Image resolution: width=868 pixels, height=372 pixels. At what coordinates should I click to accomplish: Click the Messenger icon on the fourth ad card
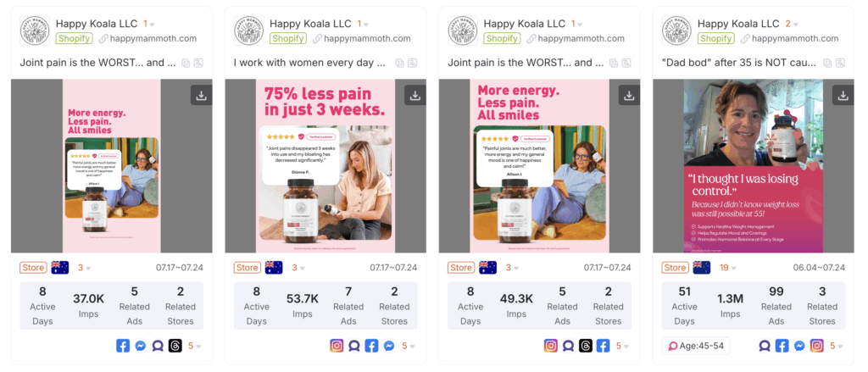pos(799,346)
